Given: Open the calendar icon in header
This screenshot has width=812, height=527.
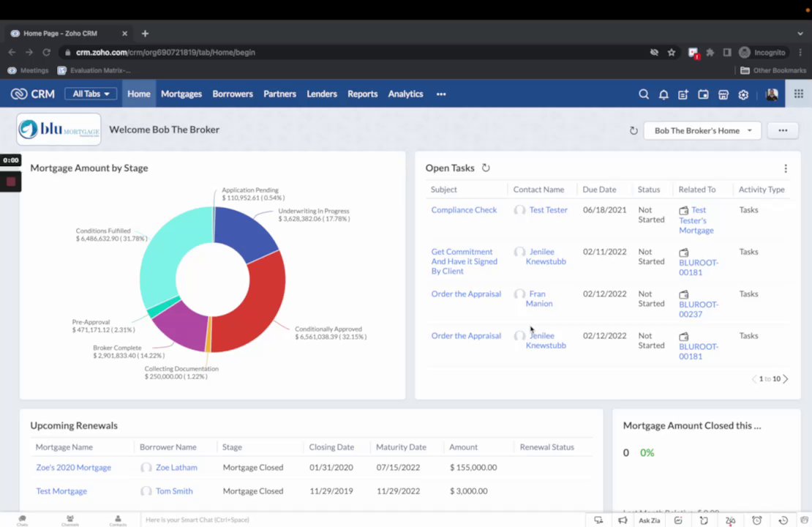Looking at the screenshot, I should point(703,94).
